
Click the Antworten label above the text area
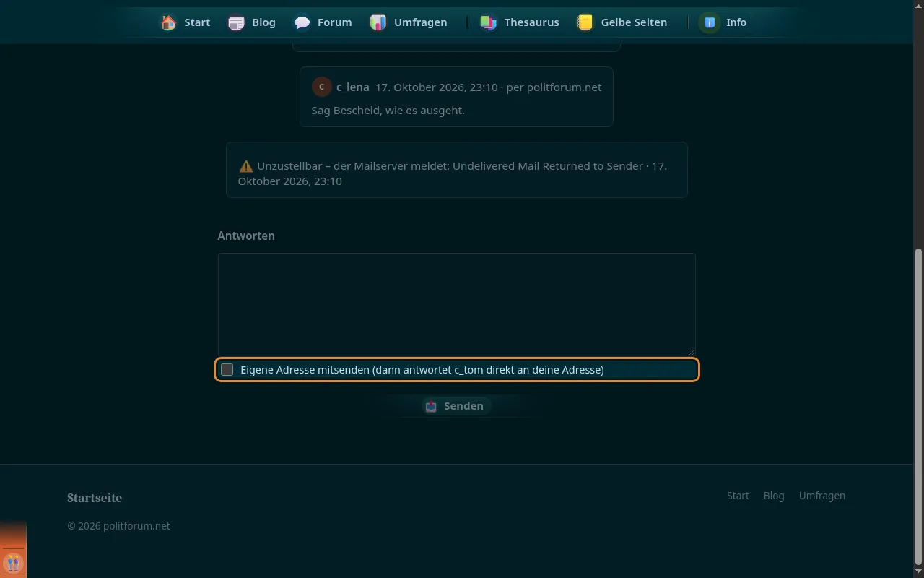pos(246,236)
